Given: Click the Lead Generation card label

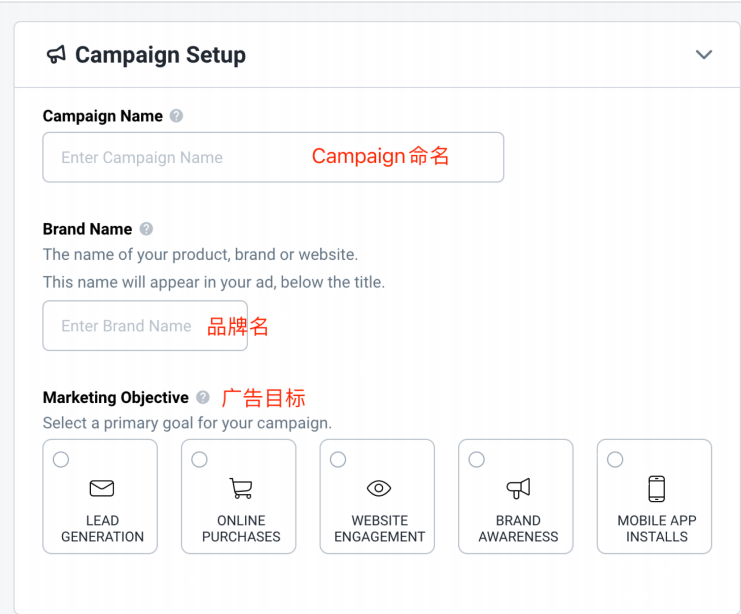Looking at the screenshot, I should (x=102, y=529).
